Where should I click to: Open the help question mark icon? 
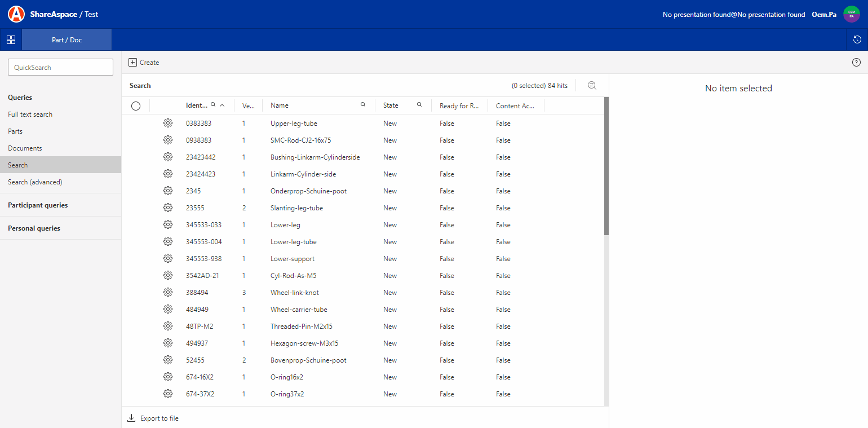tap(856, 62)
